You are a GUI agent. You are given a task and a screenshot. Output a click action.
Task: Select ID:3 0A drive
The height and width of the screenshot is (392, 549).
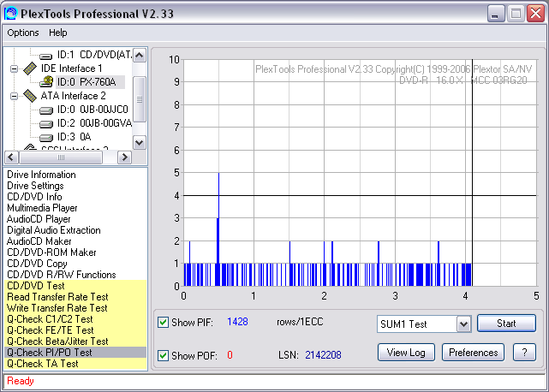click(x=74, y=137)
